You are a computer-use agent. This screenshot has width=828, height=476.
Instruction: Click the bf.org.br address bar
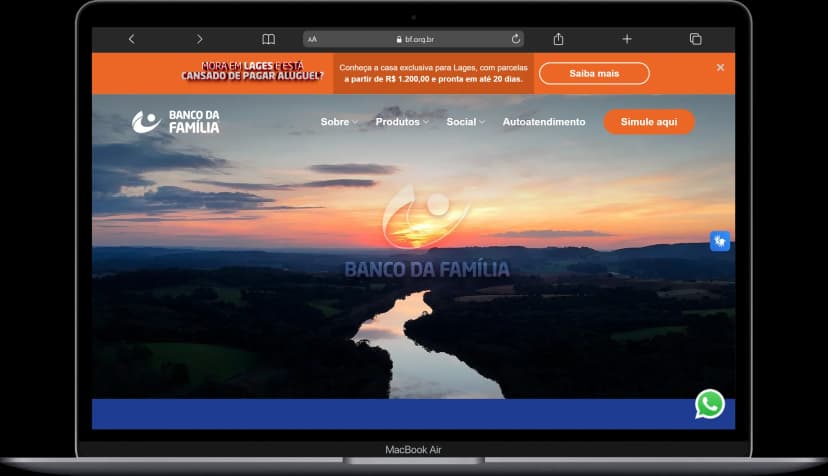(x=415, y=39)
